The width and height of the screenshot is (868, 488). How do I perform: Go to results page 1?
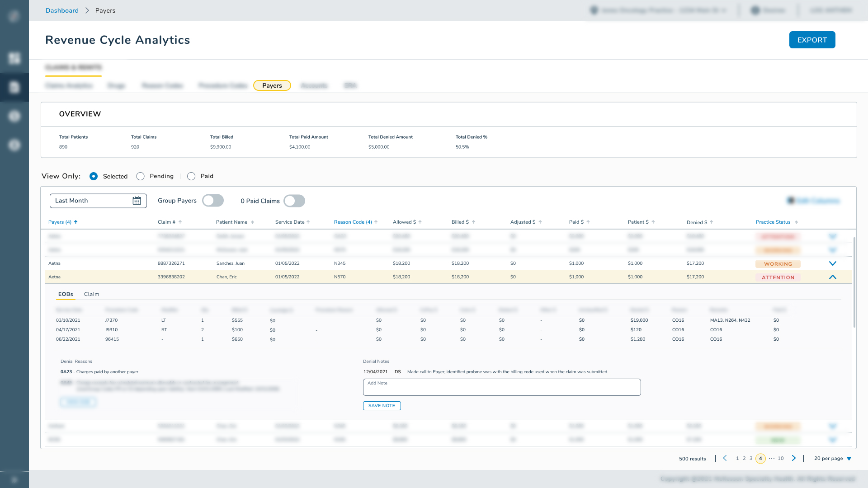pyautogui.click(x=737, y=458)
